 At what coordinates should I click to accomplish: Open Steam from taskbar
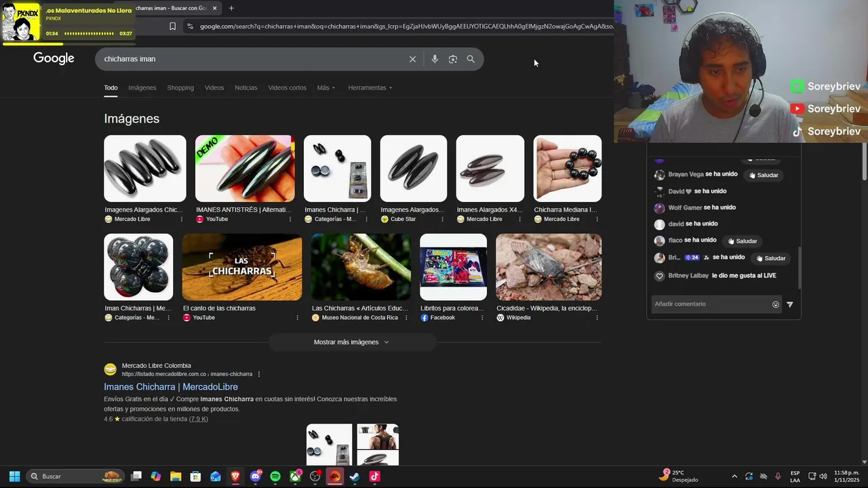[355, 476]
